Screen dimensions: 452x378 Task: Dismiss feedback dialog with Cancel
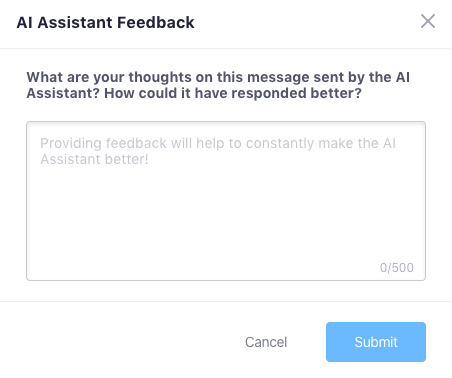[x=266, y=342]
